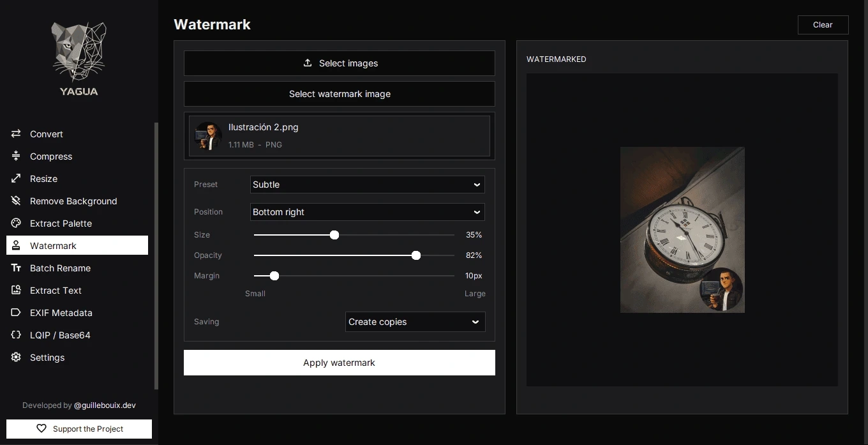The width and height of the screenshot is (868, 445).
Task: Open the Batch Rename tool
Action: (x=77, y=268)
